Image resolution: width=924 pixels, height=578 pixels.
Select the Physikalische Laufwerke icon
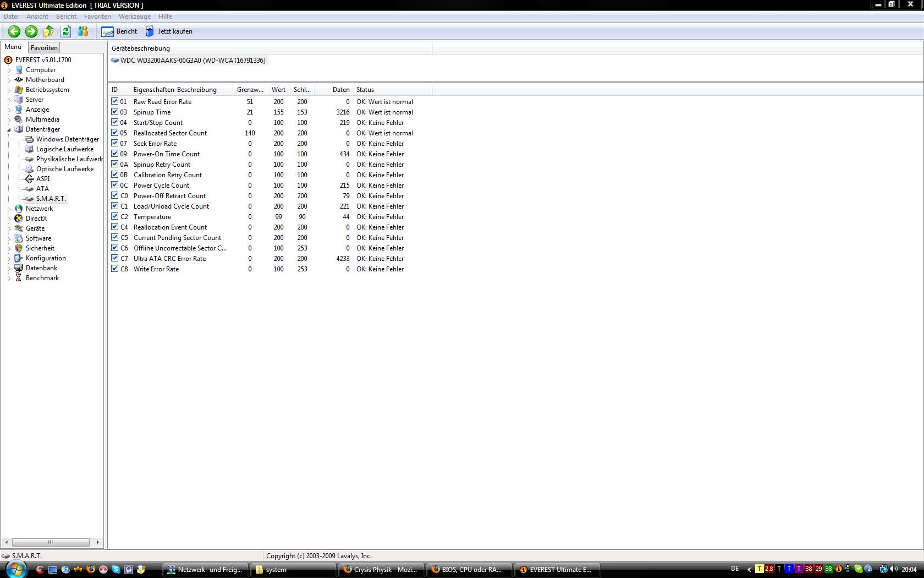click(x=30, y=159)
